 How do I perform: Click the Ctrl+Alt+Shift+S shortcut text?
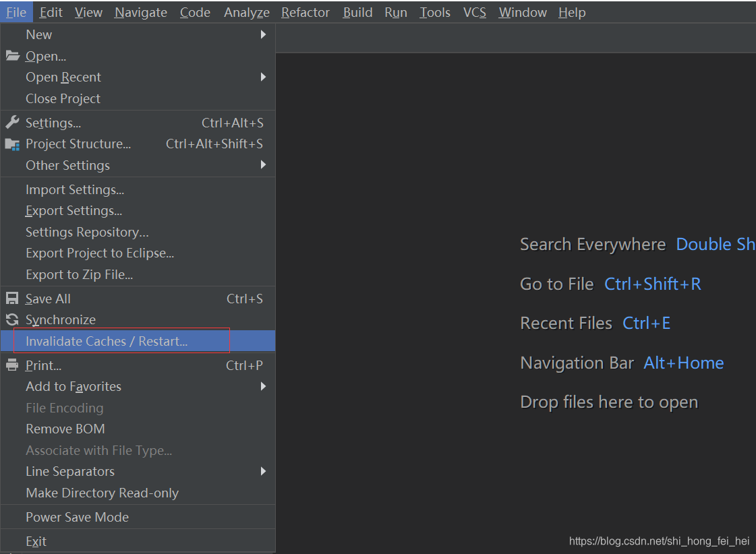[x=214, y=144]
